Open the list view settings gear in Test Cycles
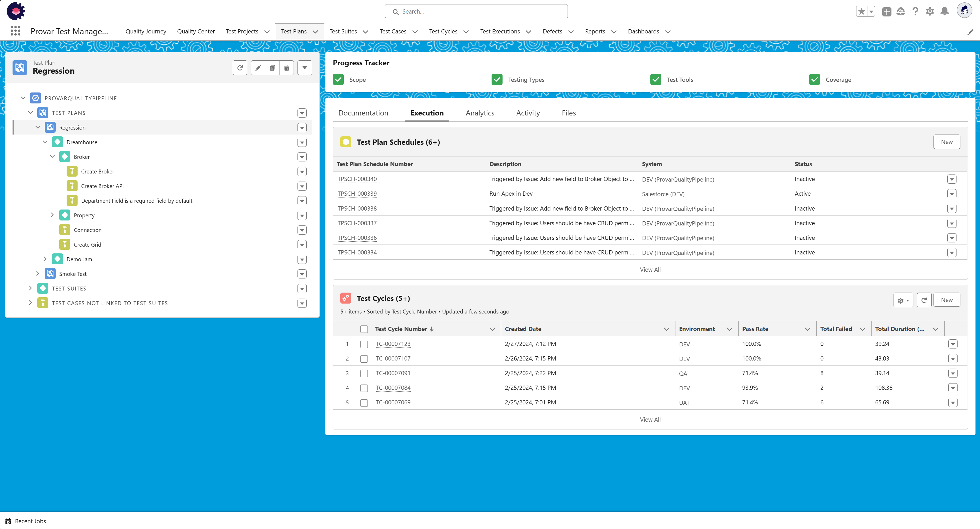980x529 pixels. 903,300
